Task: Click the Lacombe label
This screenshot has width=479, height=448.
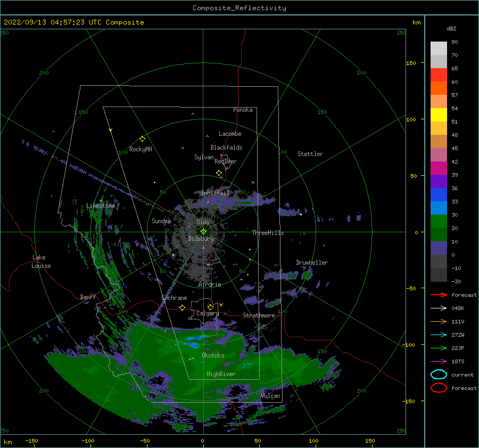Action: coord(230,134)
